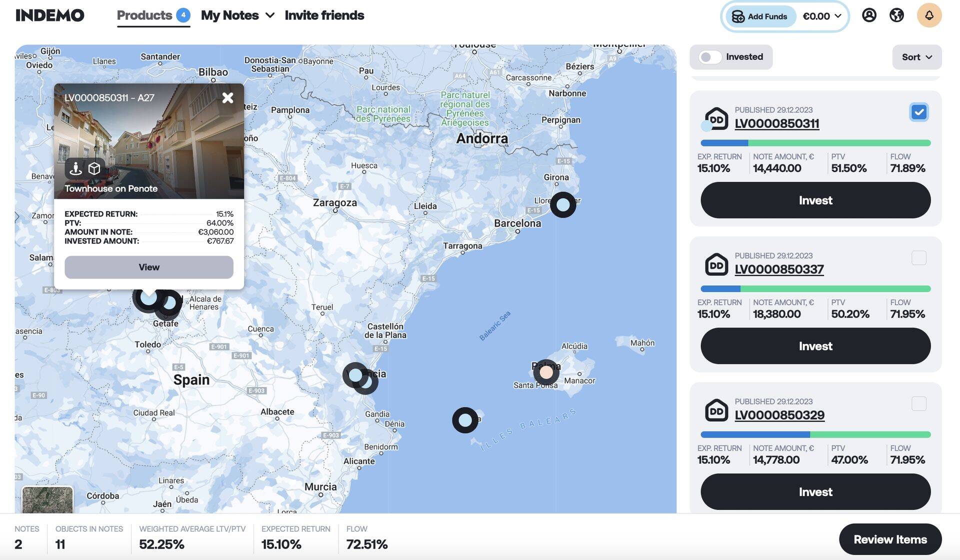Expand the €0.00 balance dropdown
960x560 pixels.
[822, 16]
